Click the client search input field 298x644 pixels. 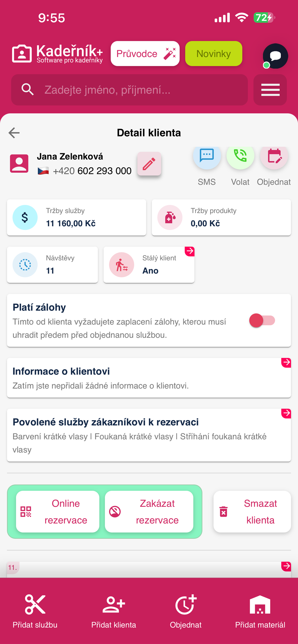pyautogui.click(x=130, y=90)
